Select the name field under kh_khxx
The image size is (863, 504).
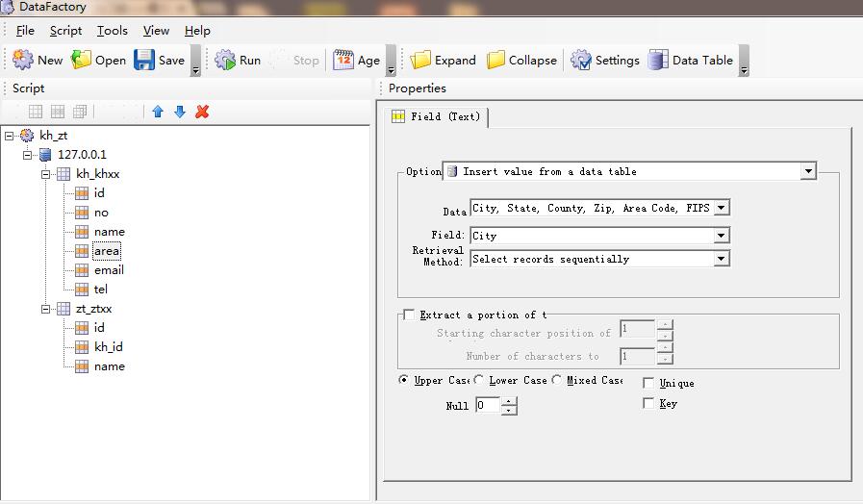tap(109, 232)
